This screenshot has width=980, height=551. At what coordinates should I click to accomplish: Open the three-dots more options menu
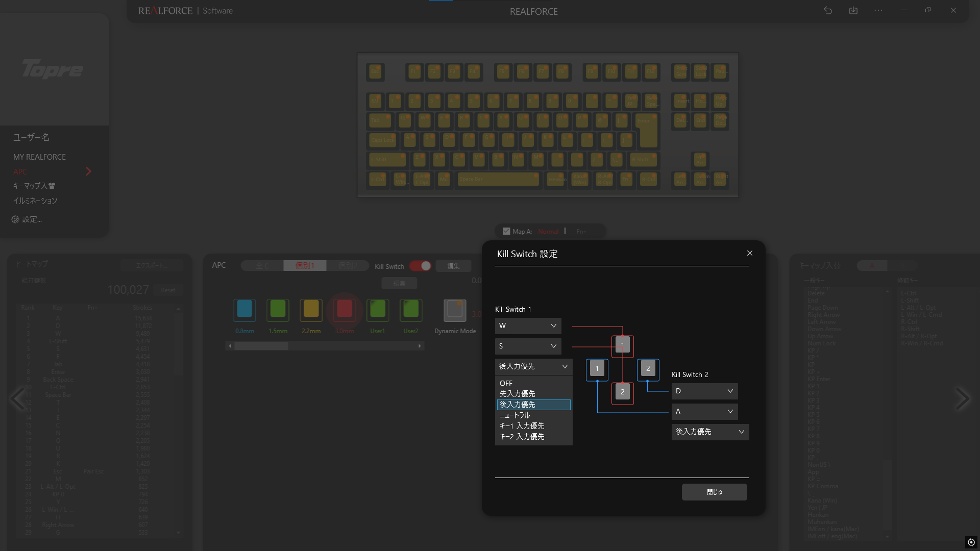(878, 10)
